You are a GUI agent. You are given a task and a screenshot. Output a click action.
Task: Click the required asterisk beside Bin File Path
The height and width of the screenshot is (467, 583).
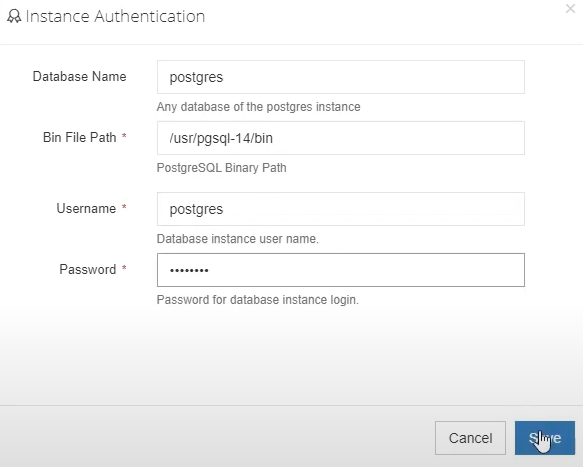124,136
